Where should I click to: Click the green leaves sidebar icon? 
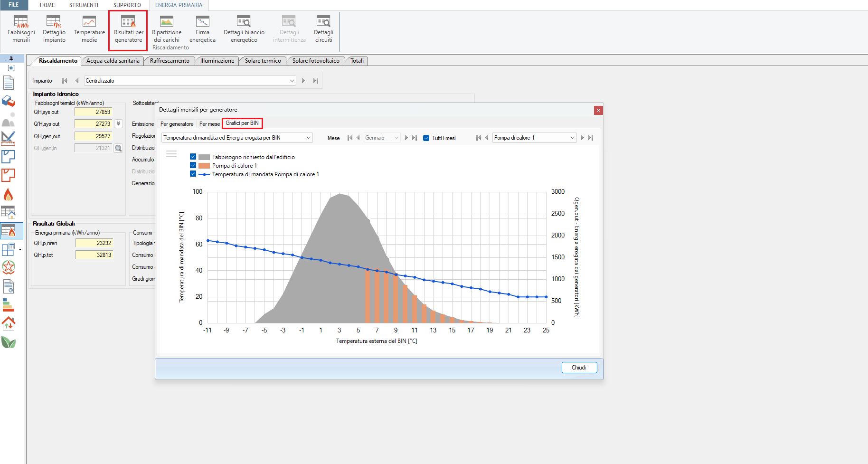tap(9, 342)
